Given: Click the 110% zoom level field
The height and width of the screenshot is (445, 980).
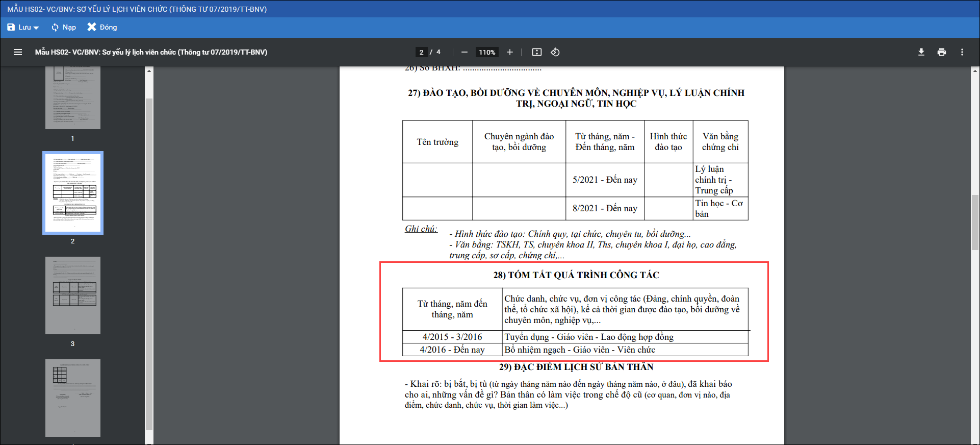Looking at the screenshot, I should [x=487, y=52].
